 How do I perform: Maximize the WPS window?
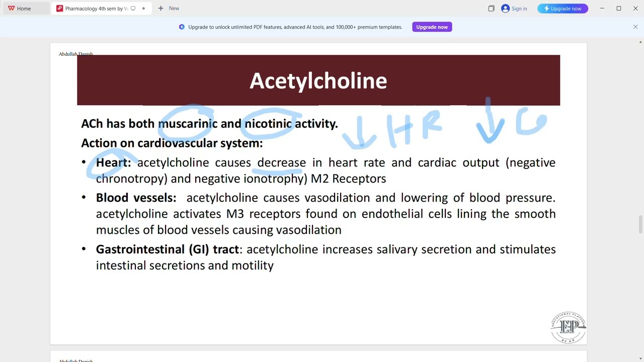click(x=619, y=9)
